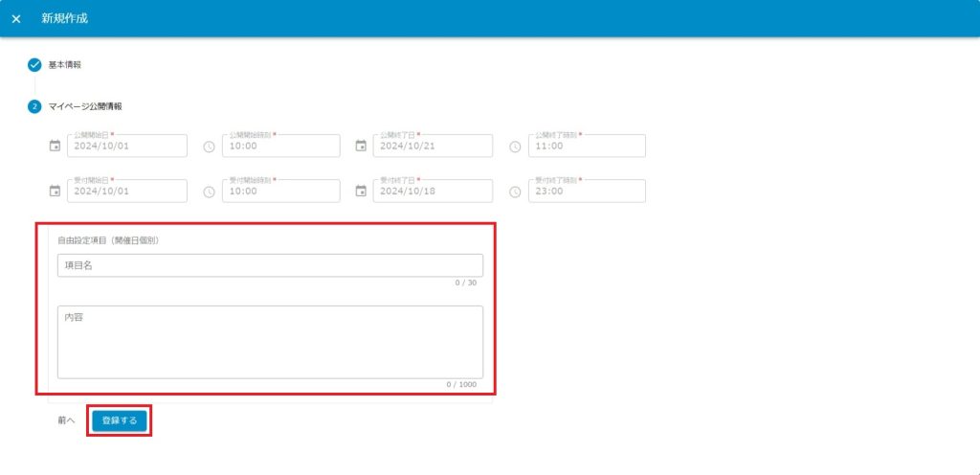This screenshot has height=475, width=980.
Task: Go back with the 前へ button
Action: pos(65,420)
